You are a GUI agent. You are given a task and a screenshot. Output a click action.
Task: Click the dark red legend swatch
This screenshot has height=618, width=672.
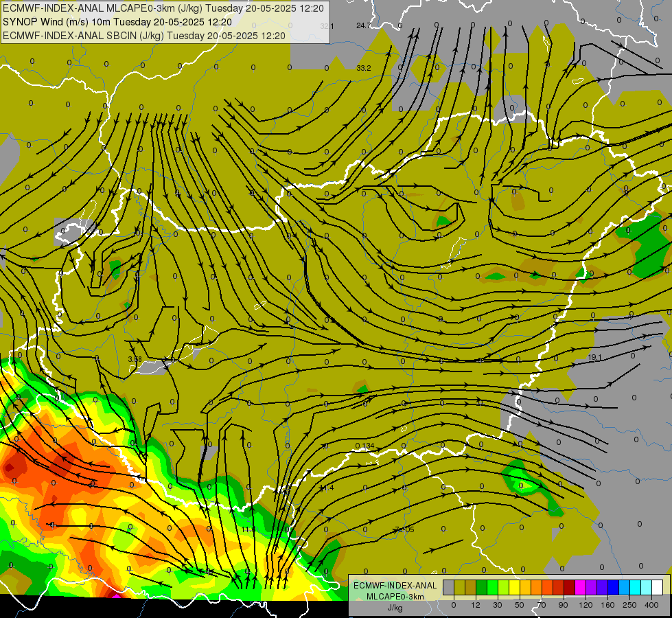570,587
